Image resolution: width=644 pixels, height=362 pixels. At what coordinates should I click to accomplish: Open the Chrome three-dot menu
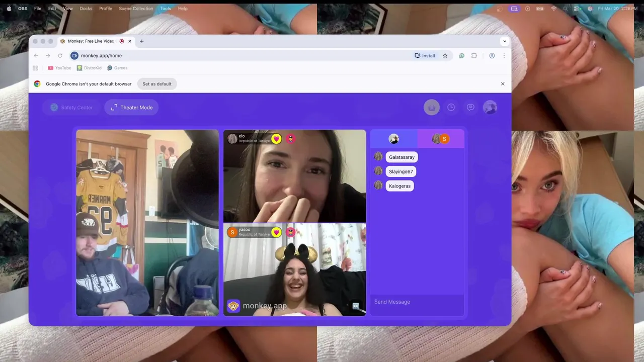pyautogui.click(x=504, y=56)
